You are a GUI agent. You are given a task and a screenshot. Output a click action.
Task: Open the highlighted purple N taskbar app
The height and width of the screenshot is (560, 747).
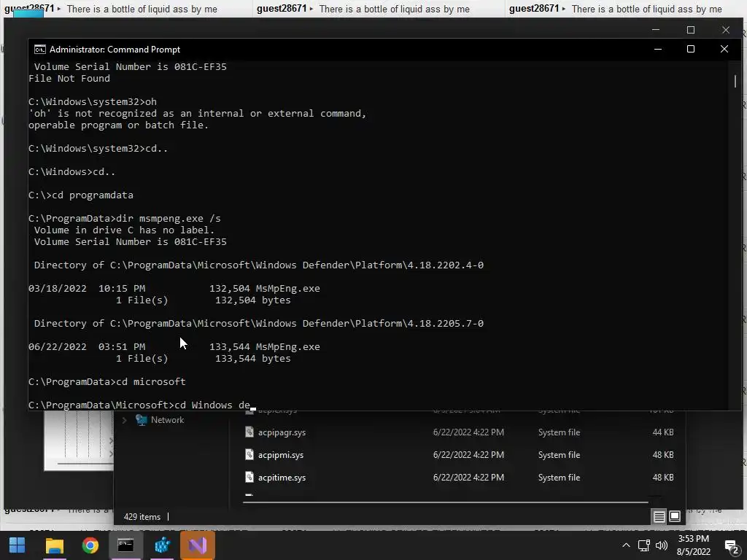tap(197, 545)
